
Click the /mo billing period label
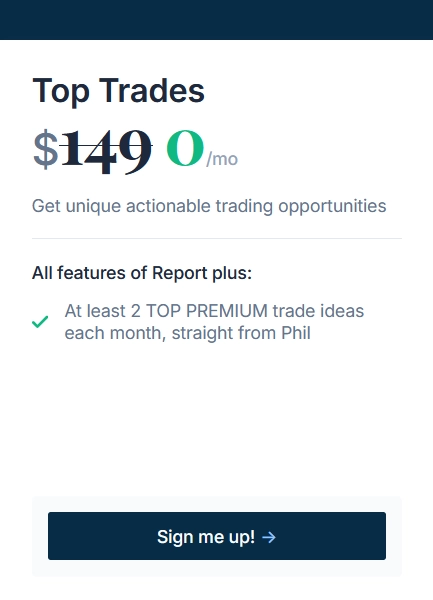click(x=222, y=159)
